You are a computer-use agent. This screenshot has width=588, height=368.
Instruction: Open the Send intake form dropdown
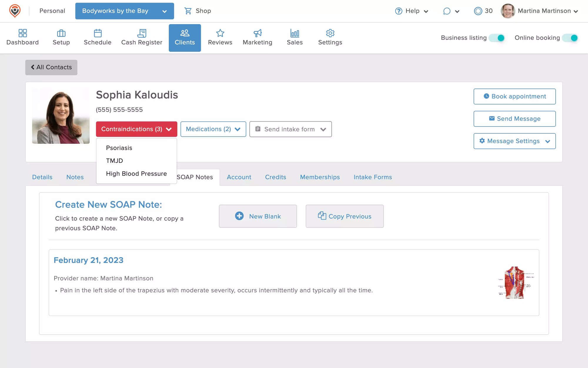[290, 129]
